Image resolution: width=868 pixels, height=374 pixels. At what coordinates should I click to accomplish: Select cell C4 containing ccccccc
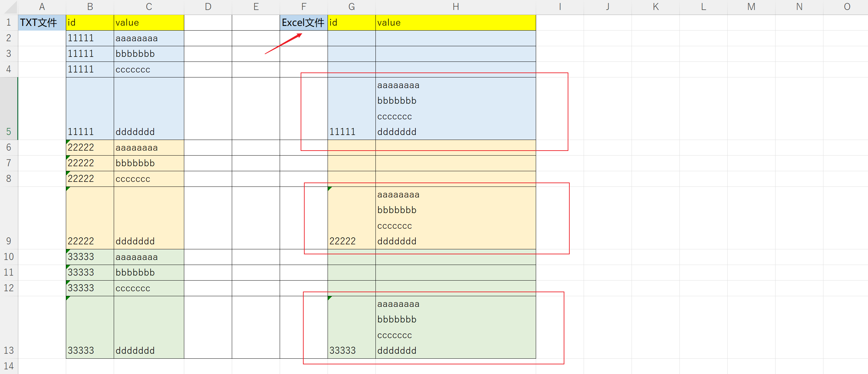pyautogui.click(x=149, y=69)
